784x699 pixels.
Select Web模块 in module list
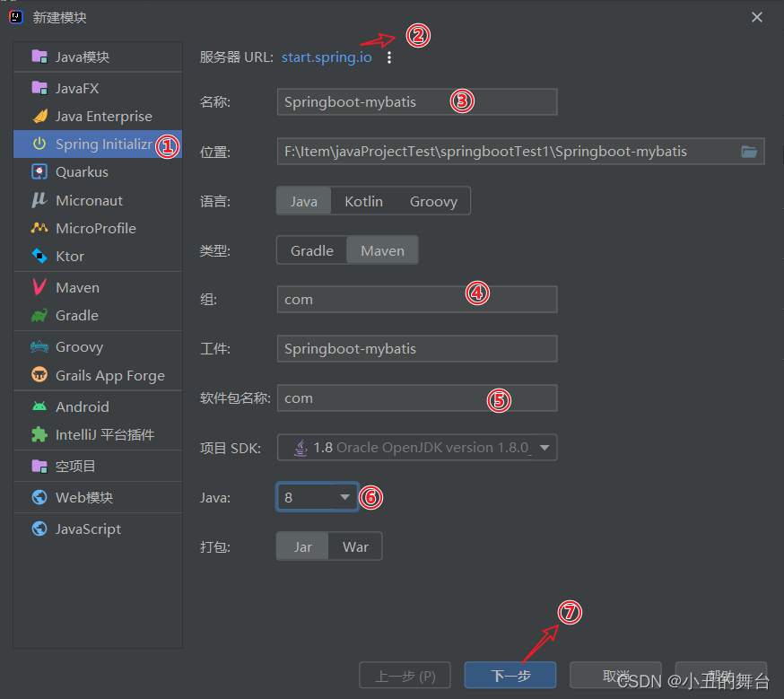(98, 497)
